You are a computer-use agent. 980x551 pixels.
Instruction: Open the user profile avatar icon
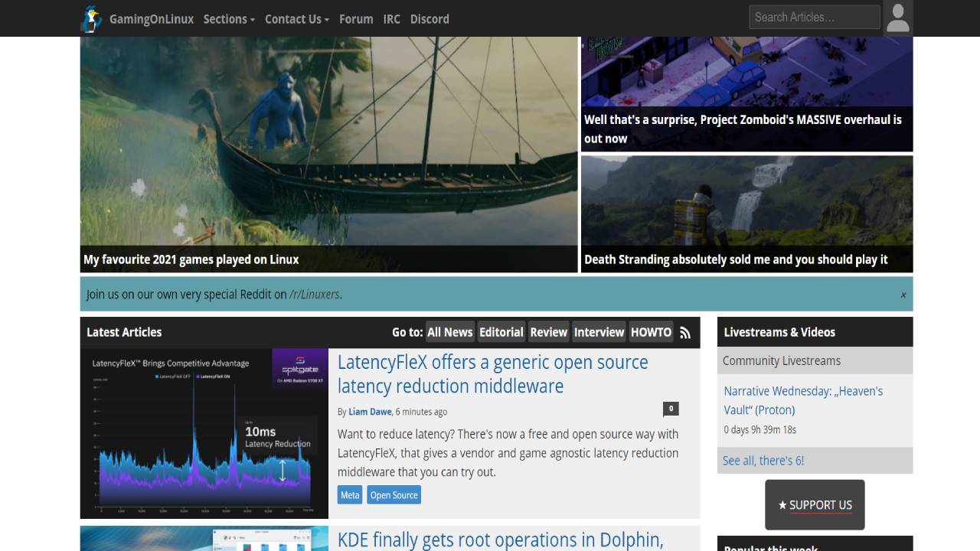897,18
